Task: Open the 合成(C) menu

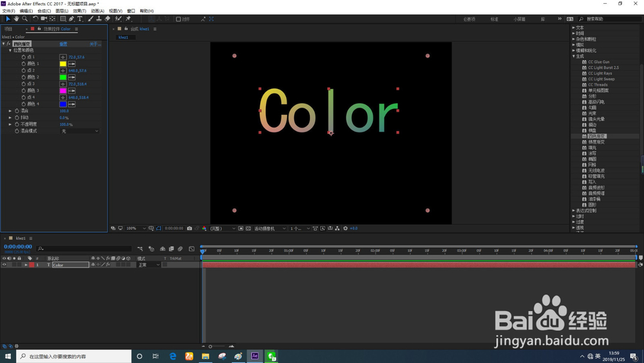Action: click(44, 11)
